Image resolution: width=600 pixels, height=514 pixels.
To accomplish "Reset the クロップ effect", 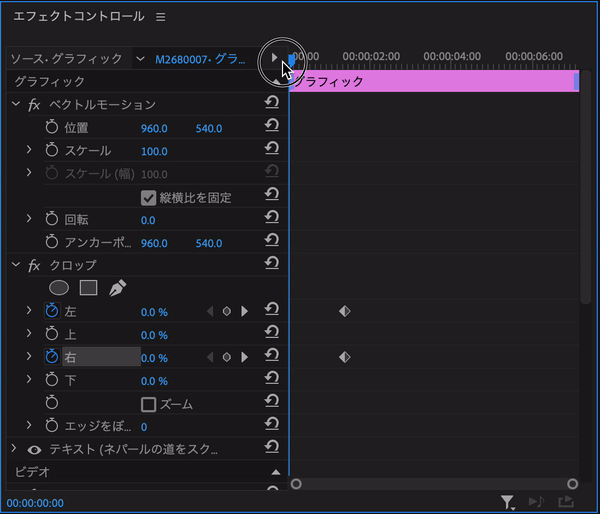I will [x=272, y=263].
